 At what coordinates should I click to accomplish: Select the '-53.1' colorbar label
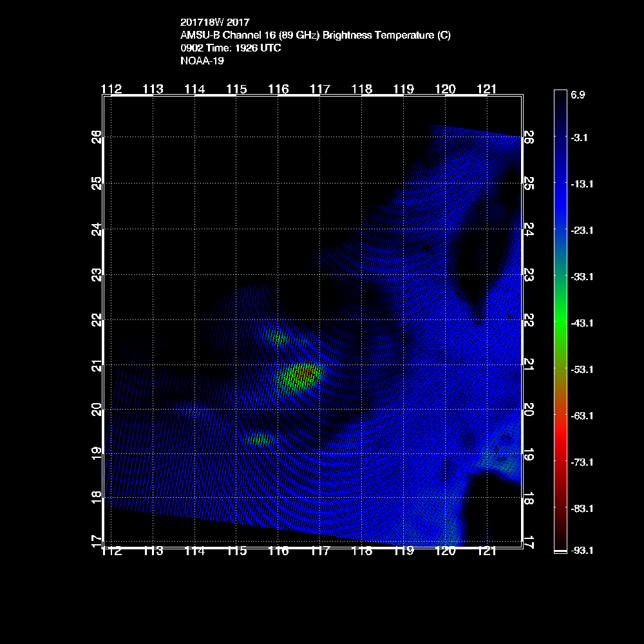pos(582,370)
